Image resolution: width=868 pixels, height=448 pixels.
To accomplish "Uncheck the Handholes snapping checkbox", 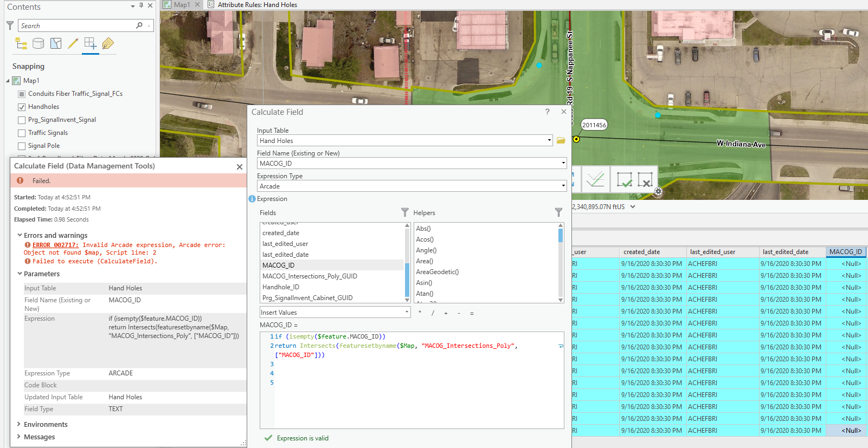I will coord(22,107).
